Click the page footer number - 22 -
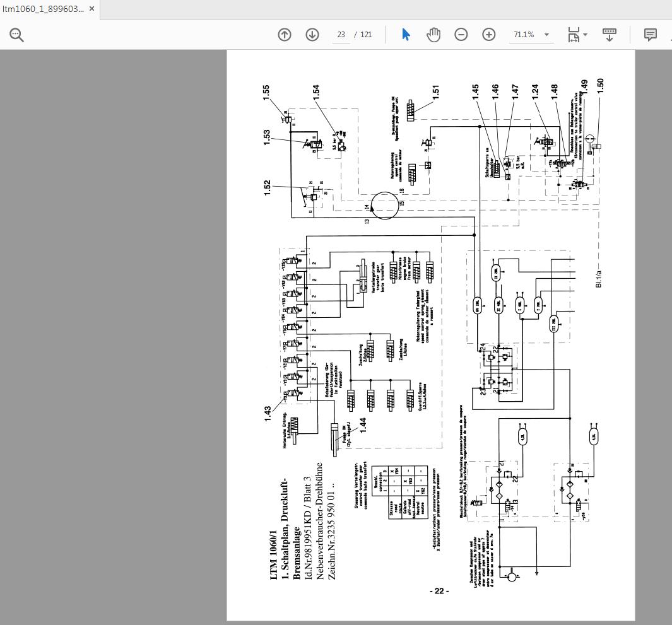672x625 pixels. [x=439, y=591]
